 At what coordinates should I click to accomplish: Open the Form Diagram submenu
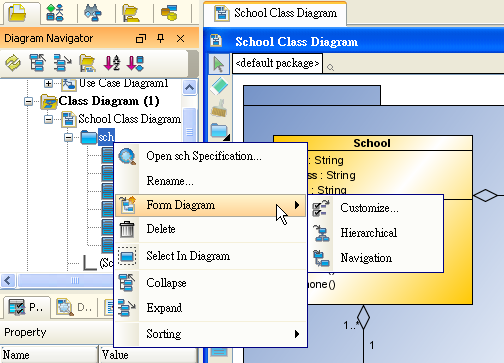(210, 205)
